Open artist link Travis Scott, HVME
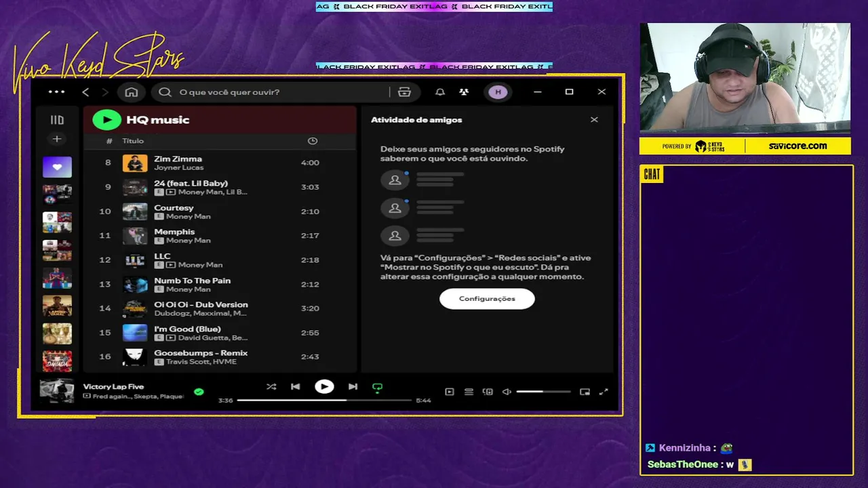868x488 pixels. (201, 362)
